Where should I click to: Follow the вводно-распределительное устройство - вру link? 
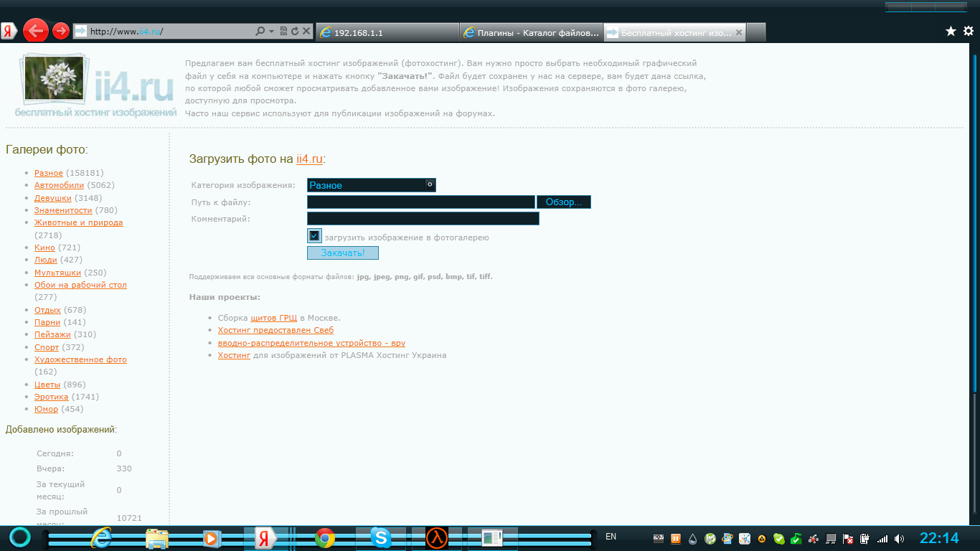[x=311, y=343]
